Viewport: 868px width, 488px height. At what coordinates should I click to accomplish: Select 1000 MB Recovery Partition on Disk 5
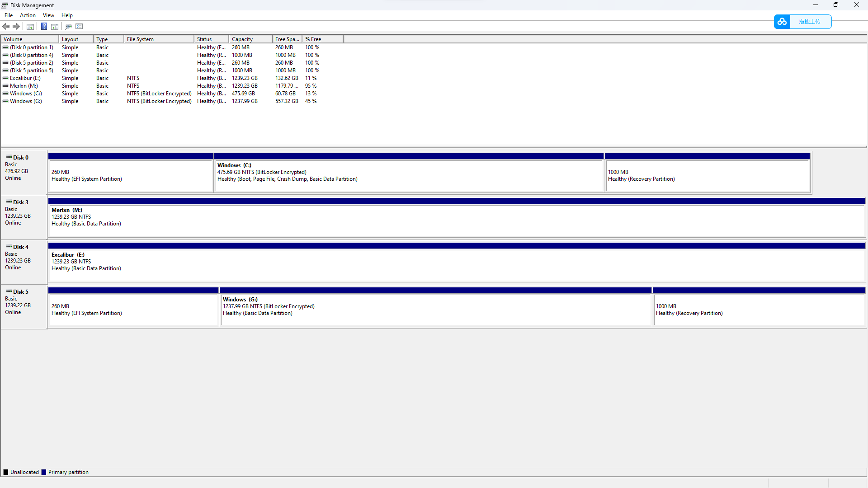point(759,310)
